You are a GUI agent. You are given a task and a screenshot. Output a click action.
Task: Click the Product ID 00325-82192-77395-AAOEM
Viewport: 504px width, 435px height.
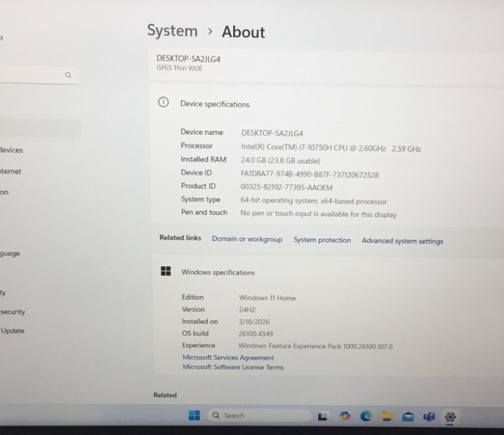coord(286,187)
